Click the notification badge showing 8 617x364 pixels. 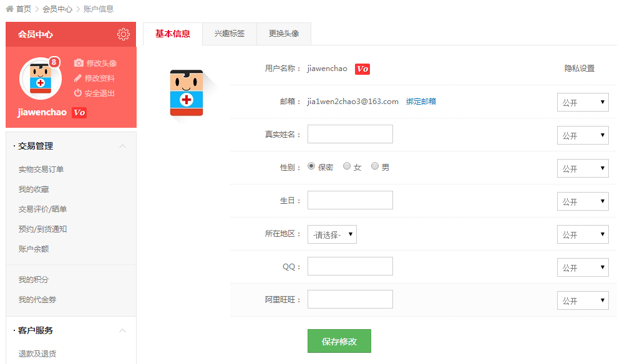(54, 62)
